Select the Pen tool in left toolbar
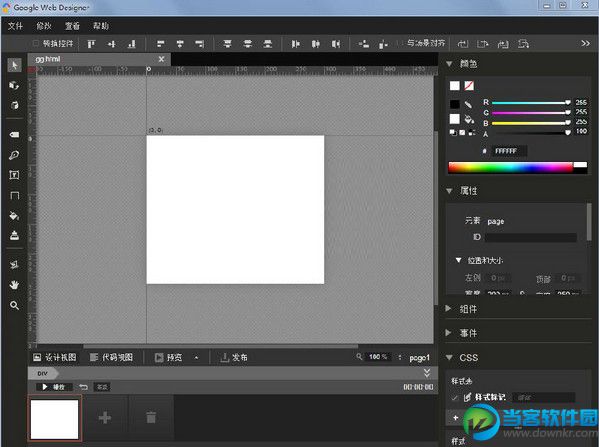Viewport: 599px width, 447px height. click(x=14, y=155)
